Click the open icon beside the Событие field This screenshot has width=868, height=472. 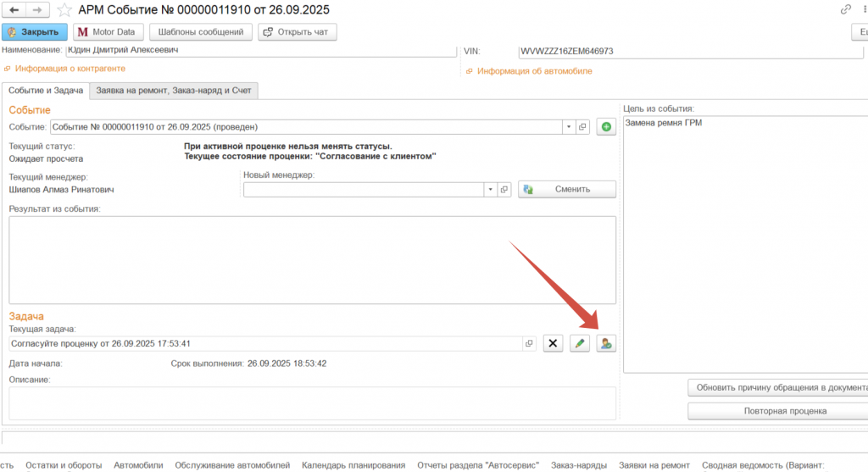pyautogui.click(x=582, y=127)
